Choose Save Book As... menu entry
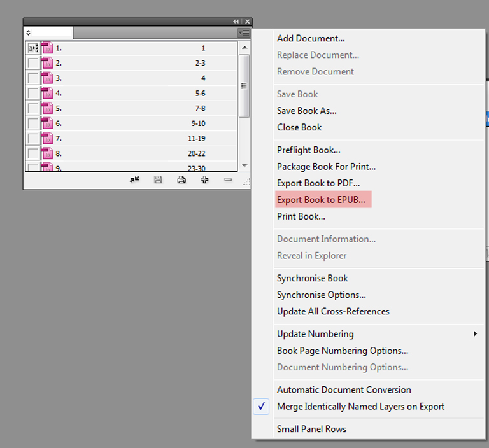This screenshot has width=489, height=448. [307, 111]
